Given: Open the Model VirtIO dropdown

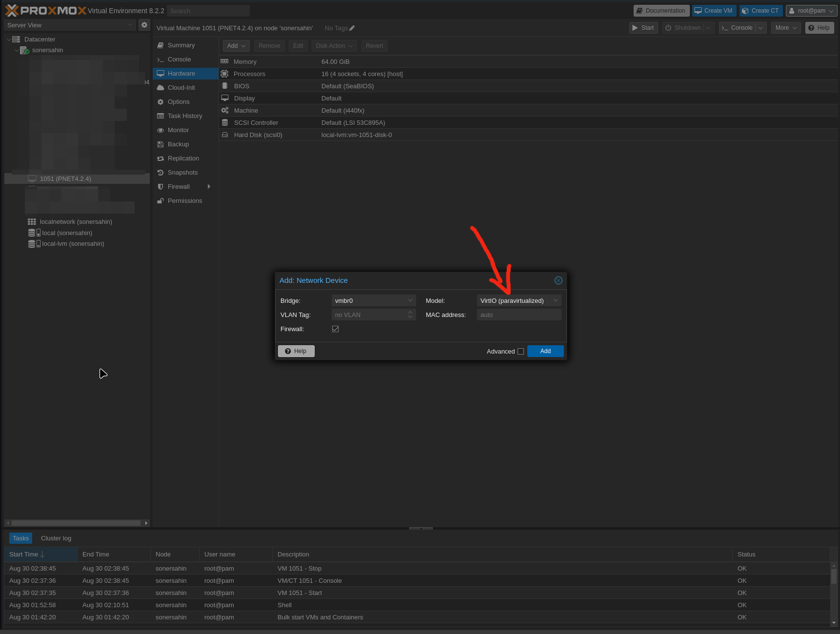Looking at the screenshot, I should pyautogui.click(x=555, y=301).
